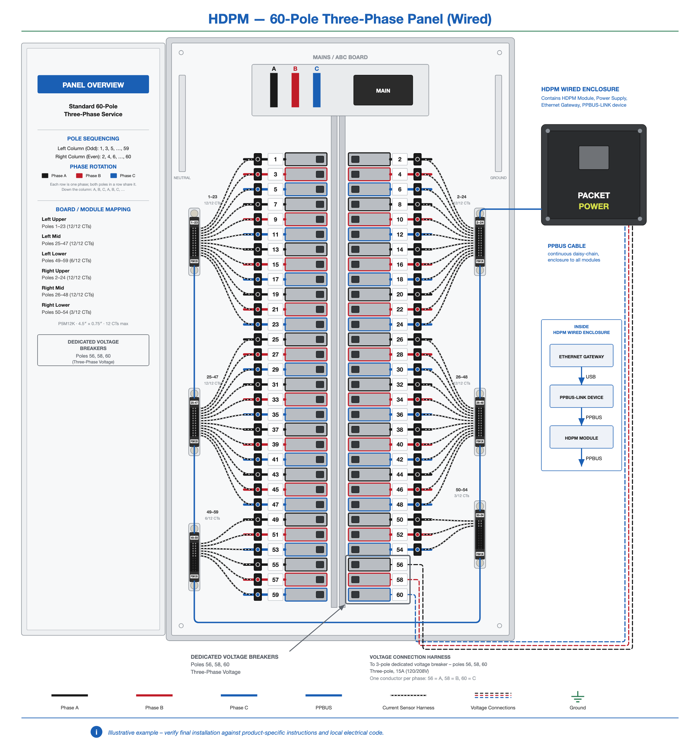Click the POLE SEQUENCING heading
The image size is (700, 748).
[93, 138]
